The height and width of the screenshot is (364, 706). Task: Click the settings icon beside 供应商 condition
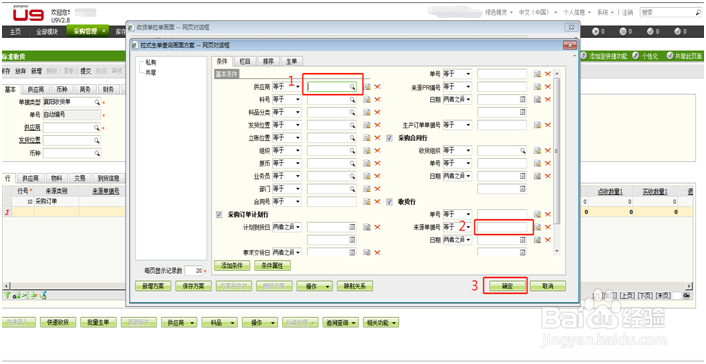tap(367, 86)
